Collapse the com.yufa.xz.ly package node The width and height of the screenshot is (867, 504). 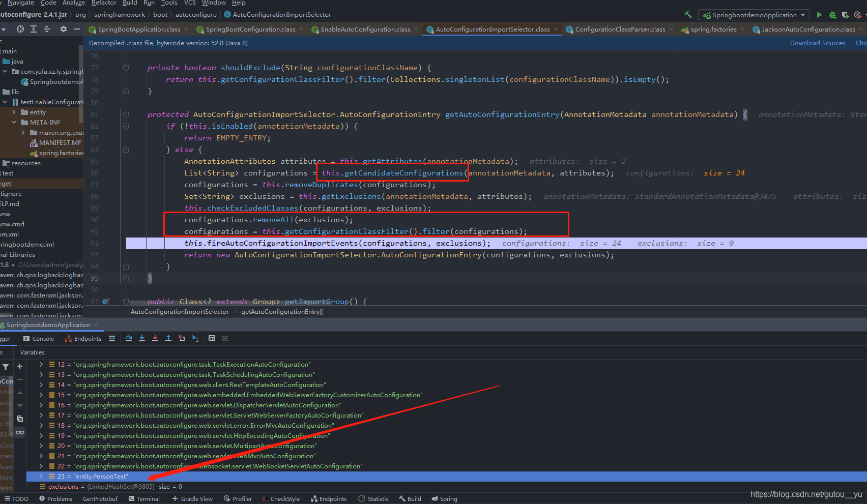(x=5, y=71)
